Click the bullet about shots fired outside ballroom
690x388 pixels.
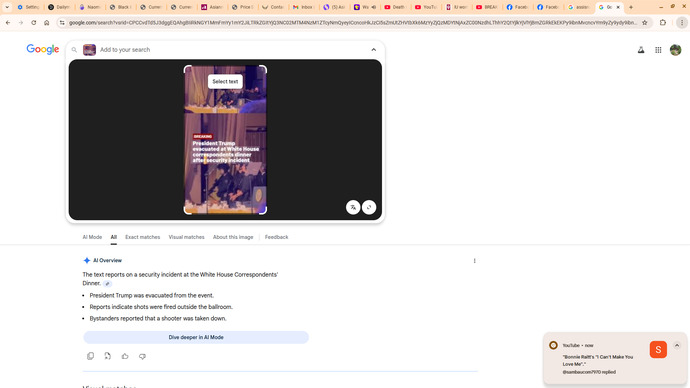(161, 307)
